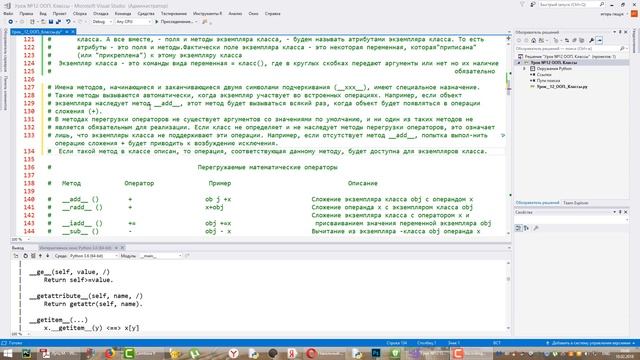Viewport: 640px width, 360px height.
Task: Click the Присоединение start button
Action: coord(176,22)
